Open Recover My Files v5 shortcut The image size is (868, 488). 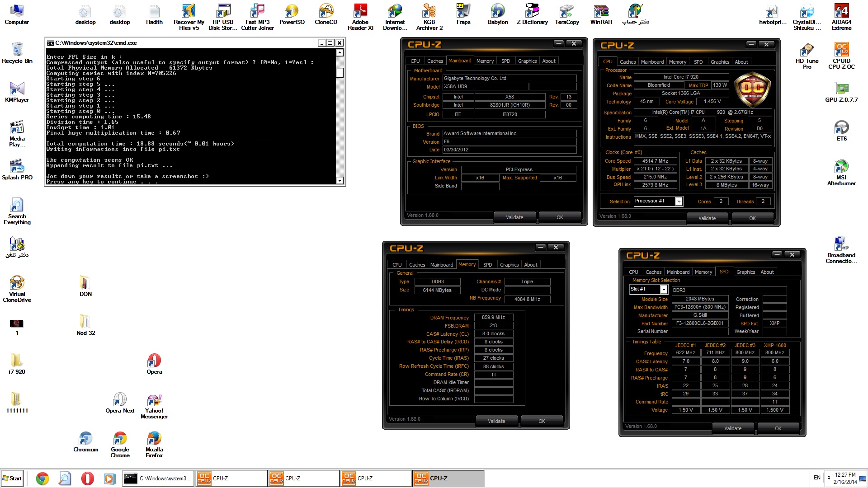tap(189, 17)
